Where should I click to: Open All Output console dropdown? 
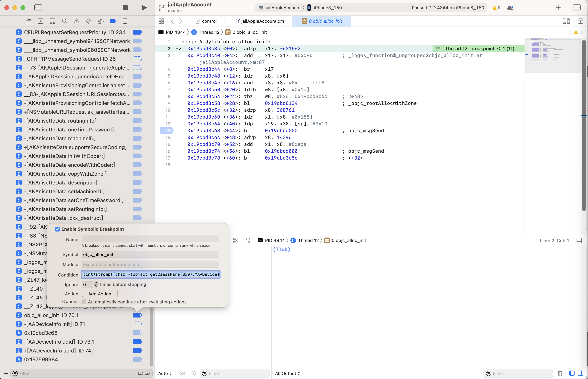tap(288, 373)
